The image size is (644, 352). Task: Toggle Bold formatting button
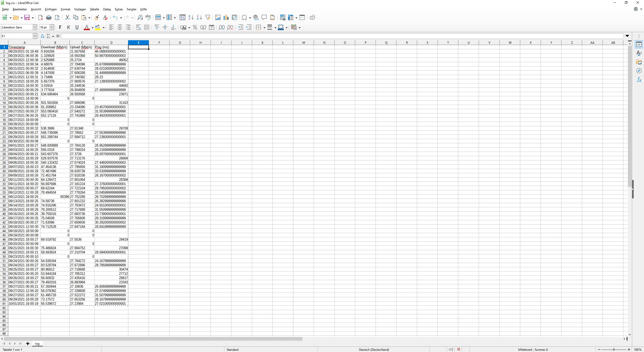click(x=60, y=27)
